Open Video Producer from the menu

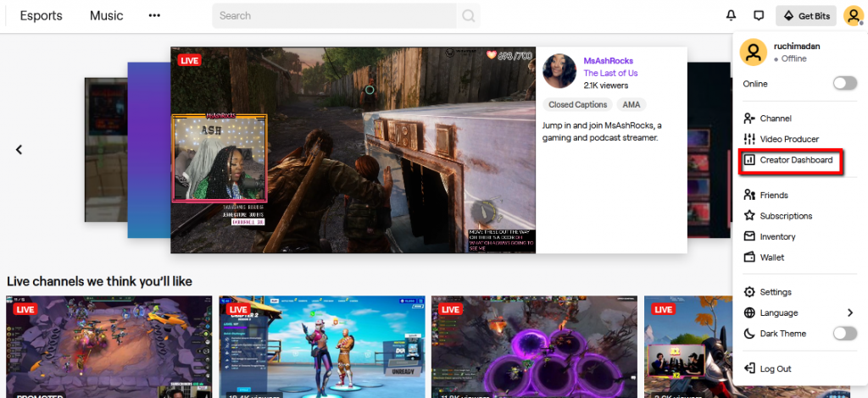click(x=788, y=139)
